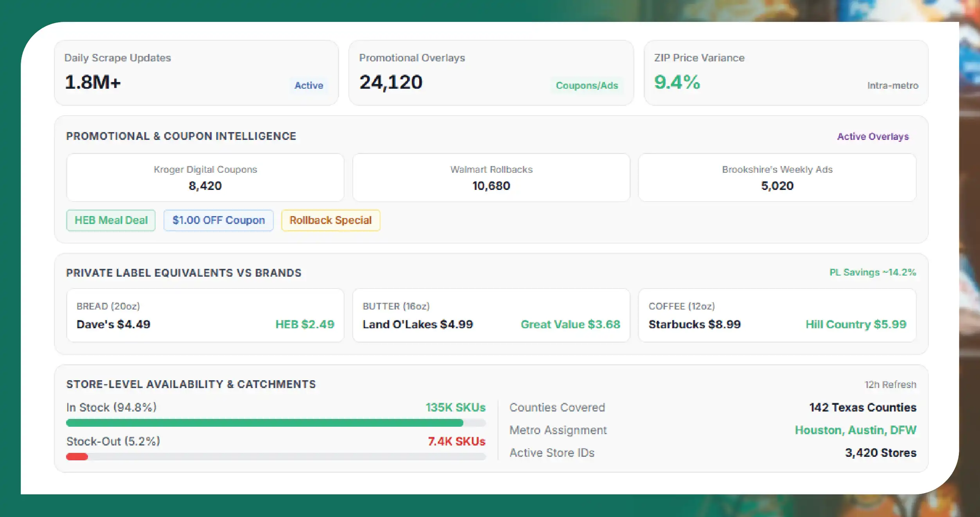980x517 pixels.
Task: Click the Private Label Equivalents vs Brands heading
Action: click(184, 273)
